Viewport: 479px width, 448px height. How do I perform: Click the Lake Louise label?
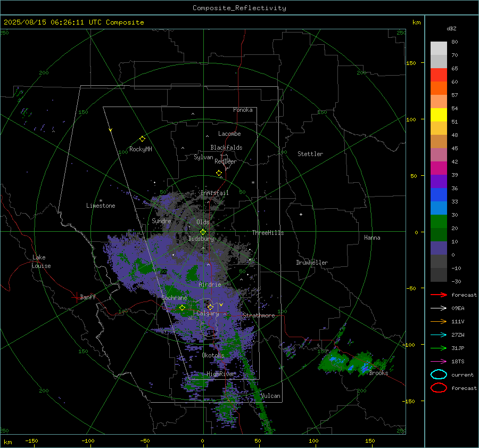point(41,262)
